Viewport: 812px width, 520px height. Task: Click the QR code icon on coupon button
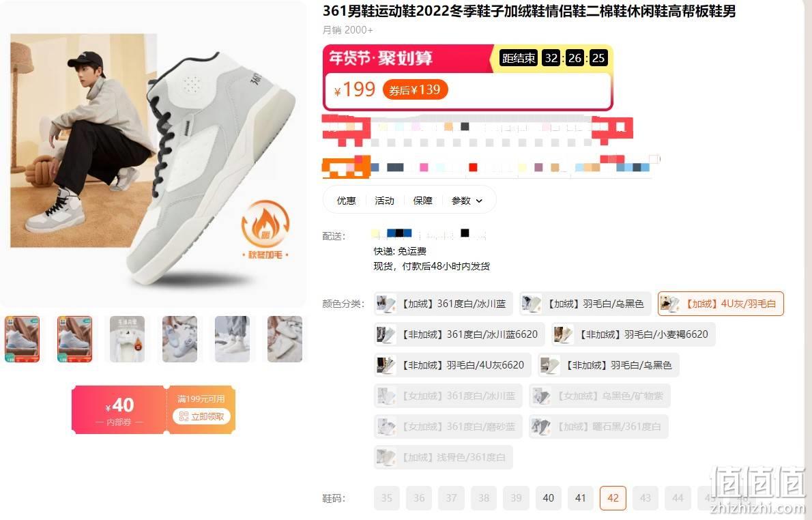(184, 416)
